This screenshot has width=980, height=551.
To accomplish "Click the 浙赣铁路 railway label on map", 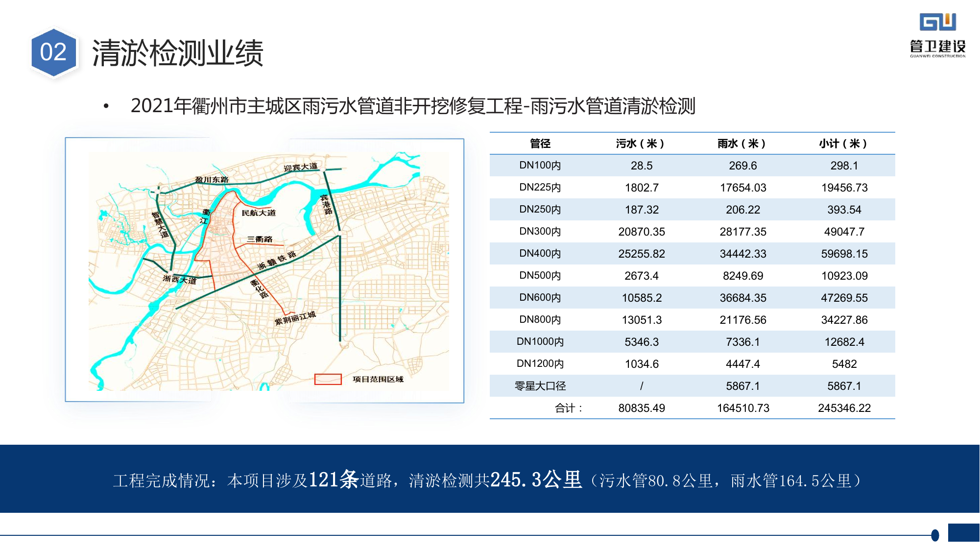I will click(277, 261).
